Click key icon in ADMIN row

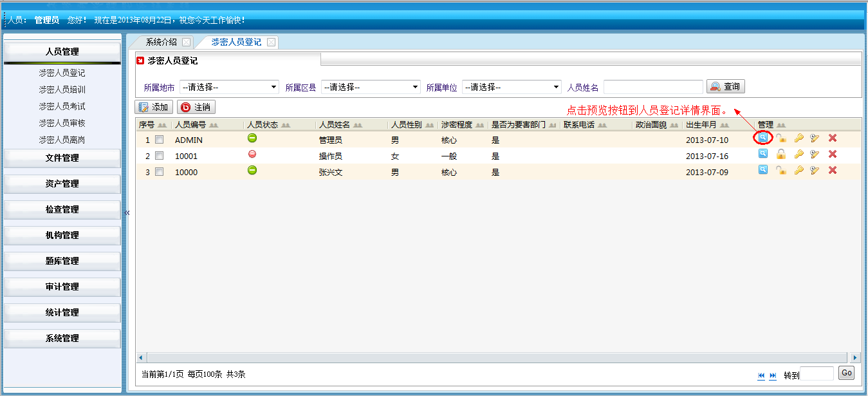pyautogui.click(x=799, y=137)
